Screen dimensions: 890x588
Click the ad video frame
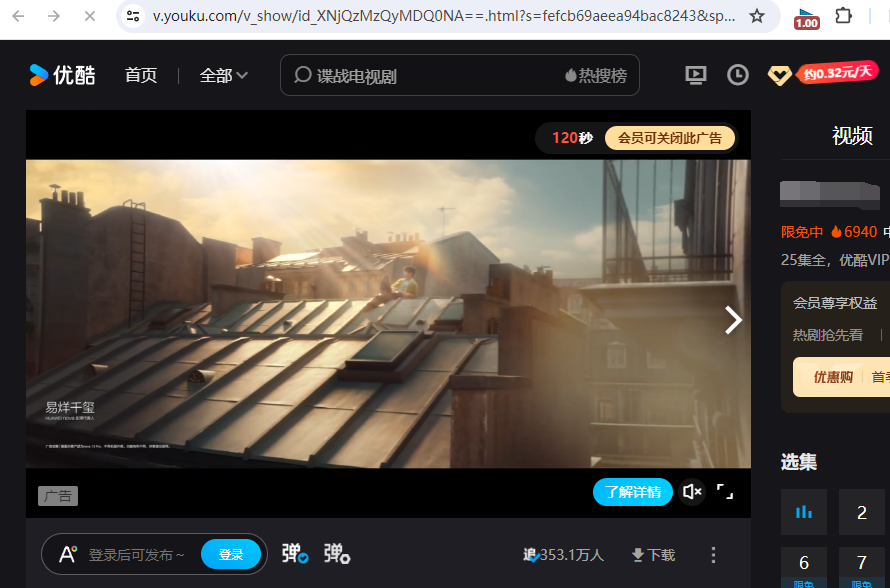pyautogui.click(x=388, y=314)
